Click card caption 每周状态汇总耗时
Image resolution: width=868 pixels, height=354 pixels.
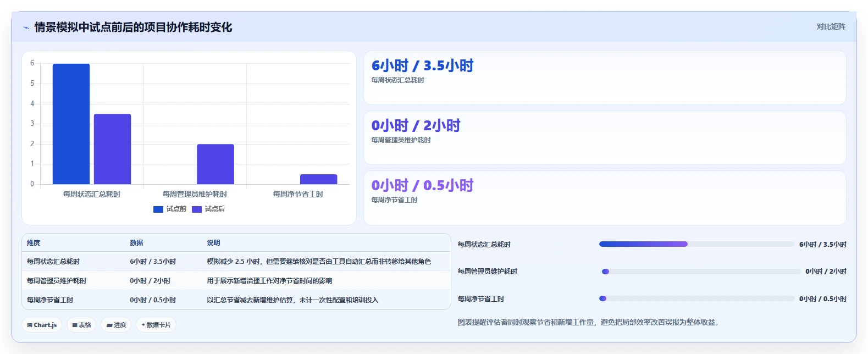click(x=397, y=80)
